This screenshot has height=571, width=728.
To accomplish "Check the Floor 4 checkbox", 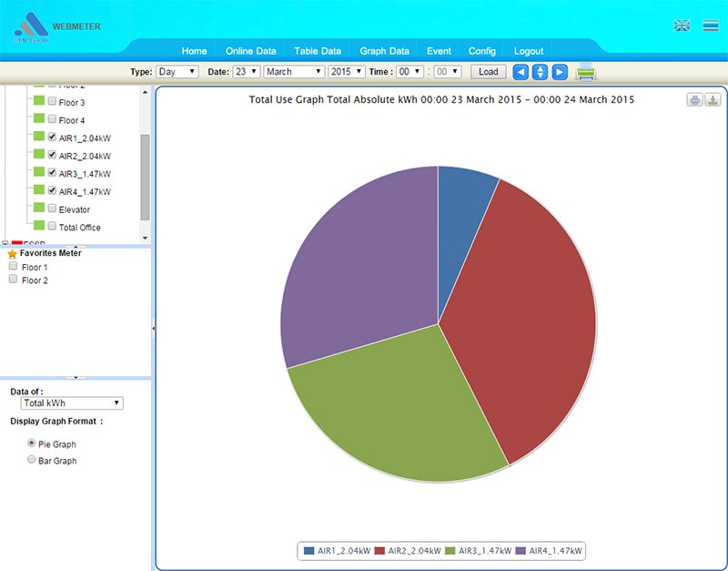I will (52, 119).
